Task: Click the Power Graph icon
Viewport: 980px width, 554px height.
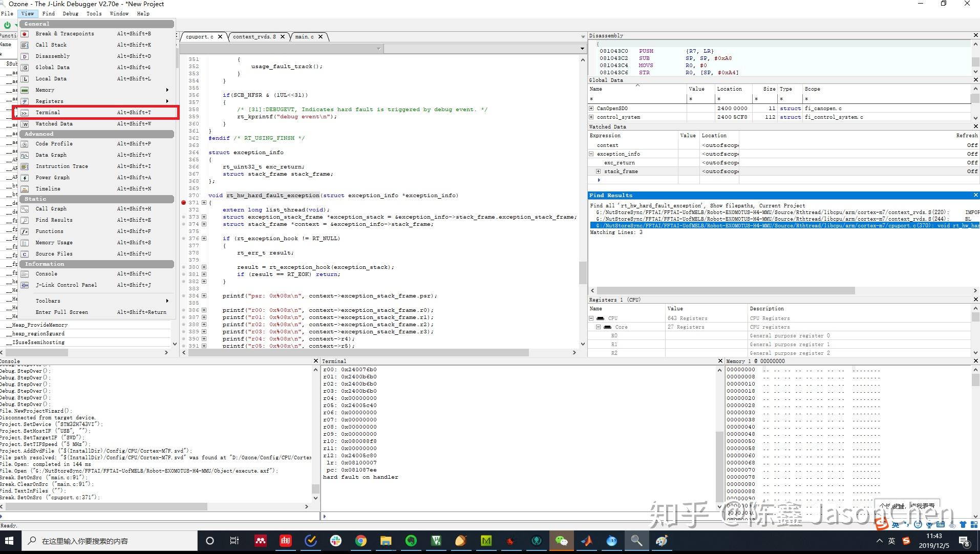Action: pos(25,178)
